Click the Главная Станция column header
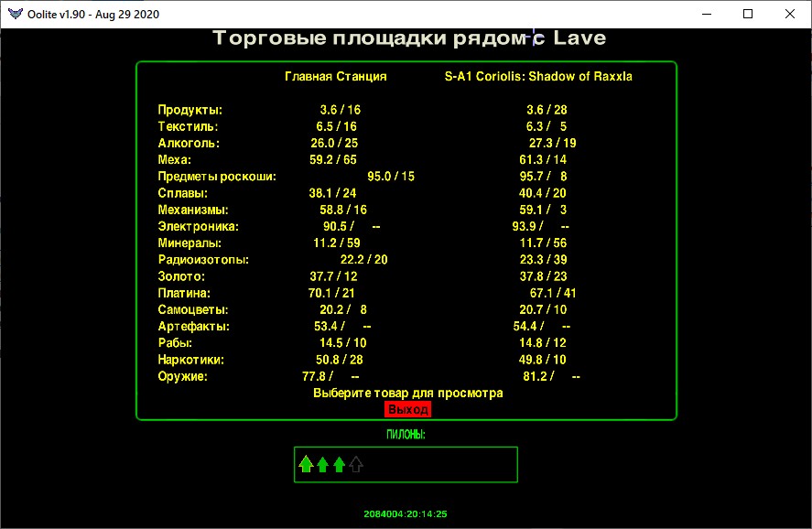The width and height of the screenshot is (812, 529). [x=335, y=77]
